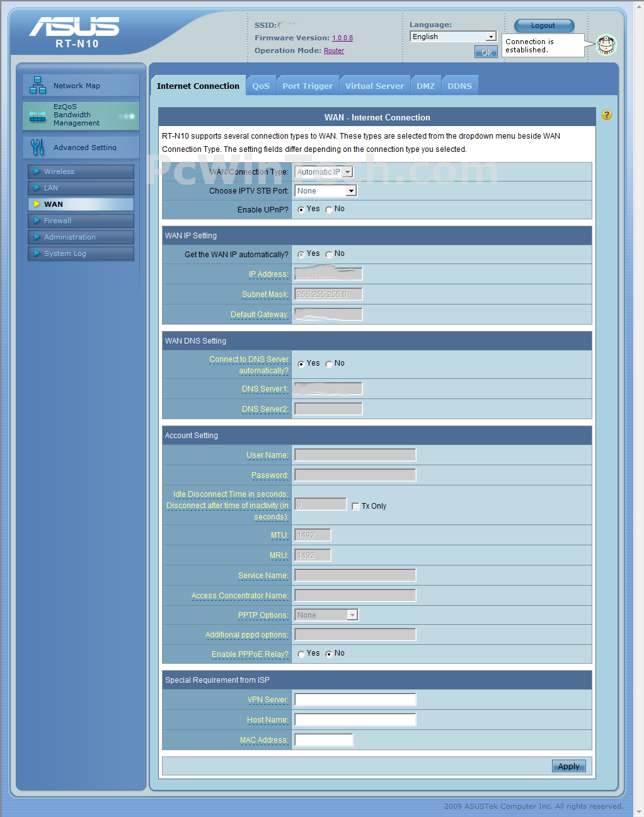Expand Choose IPTV STB Port dropdown
644x817 pixels.
click(x=326, y=191)
